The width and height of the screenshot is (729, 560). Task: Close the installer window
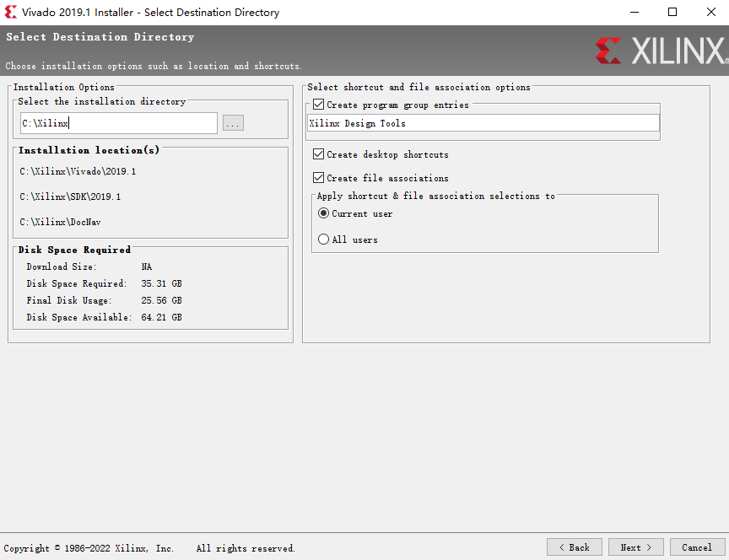pos(711,12)
